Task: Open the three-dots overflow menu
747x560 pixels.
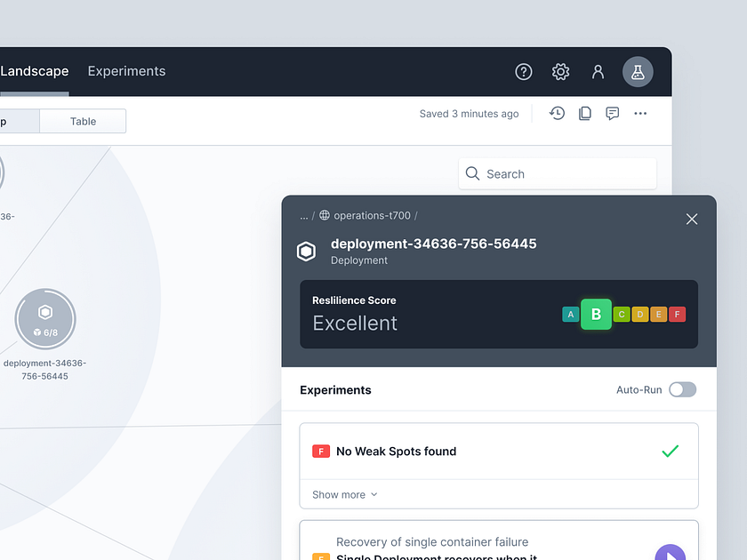Action: pyautogui.click(x=640, y=113)
